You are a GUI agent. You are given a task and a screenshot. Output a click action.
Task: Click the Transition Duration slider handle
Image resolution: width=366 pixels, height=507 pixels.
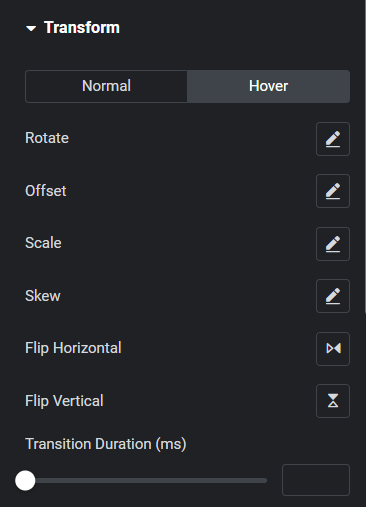(25, 480)
